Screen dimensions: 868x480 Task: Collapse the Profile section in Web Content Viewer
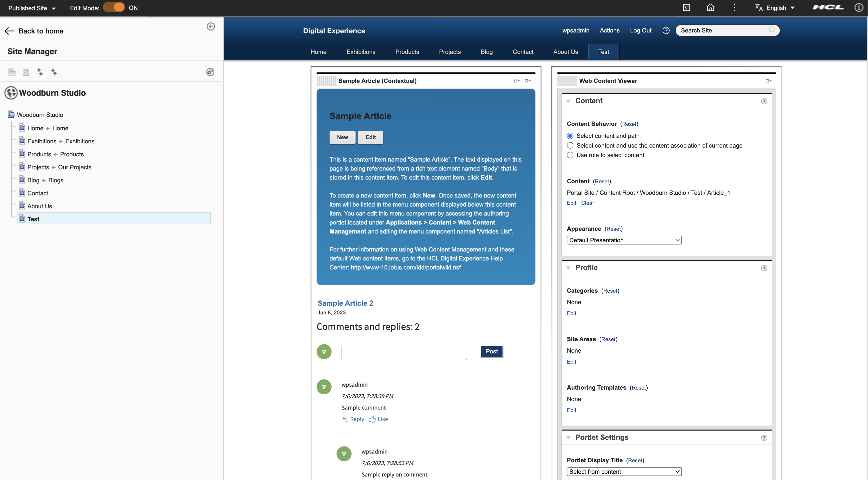[568, 267]
